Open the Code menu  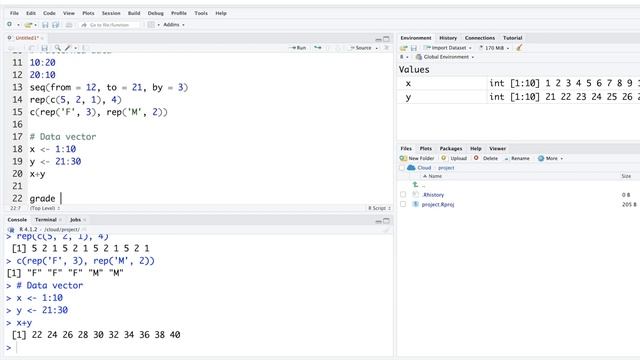coord(49,13)
